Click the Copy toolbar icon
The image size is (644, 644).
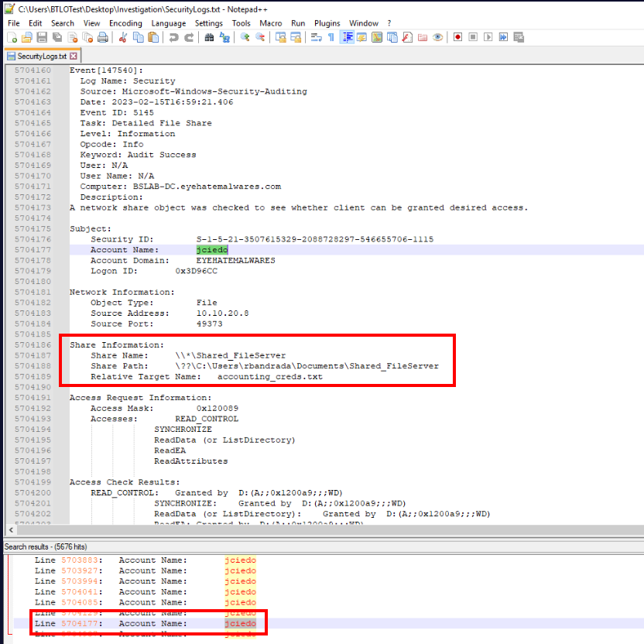click(138, 37)
